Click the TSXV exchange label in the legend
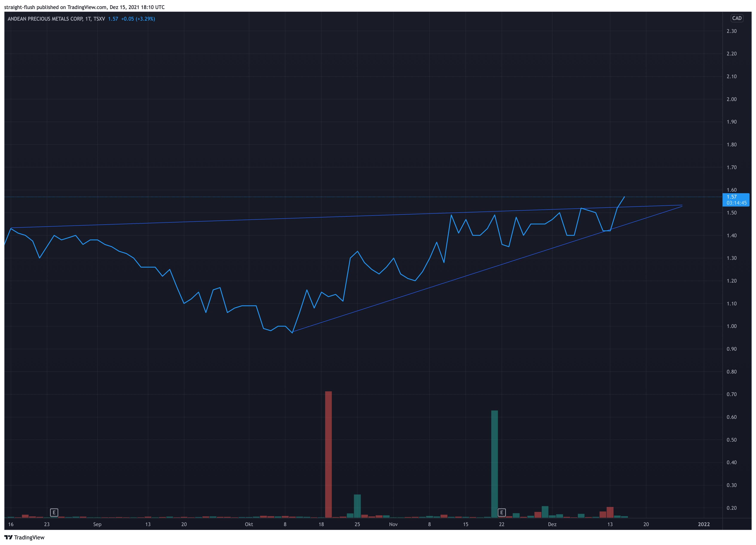Viewport: 756px width, 545px height. [x=99, y=19]
